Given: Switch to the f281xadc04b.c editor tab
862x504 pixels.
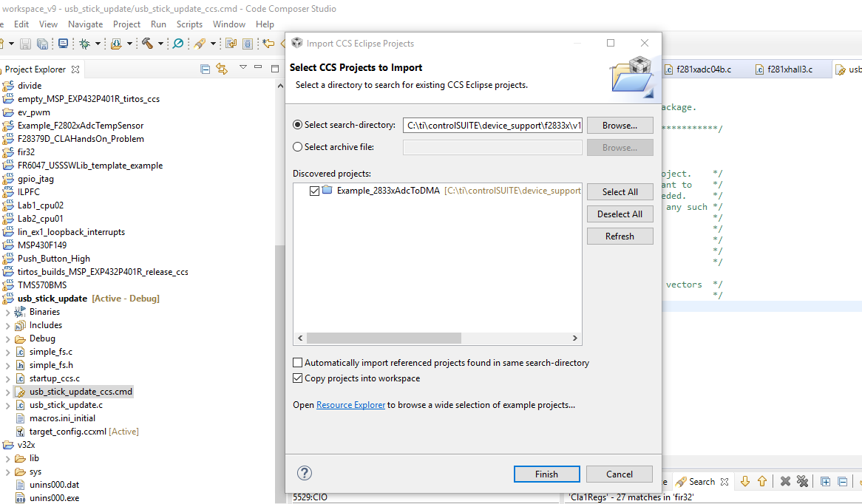Looking at the screenshot, I should coord(704,69).
